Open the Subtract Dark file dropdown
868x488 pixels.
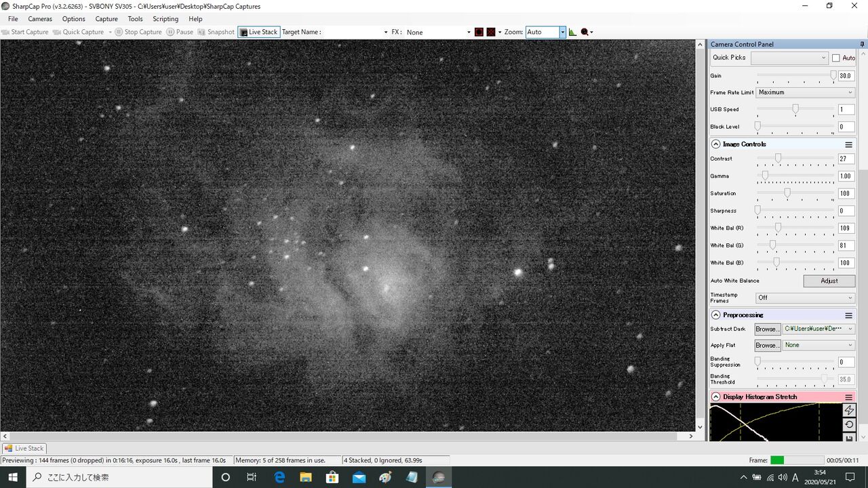[x=819, y=329]
